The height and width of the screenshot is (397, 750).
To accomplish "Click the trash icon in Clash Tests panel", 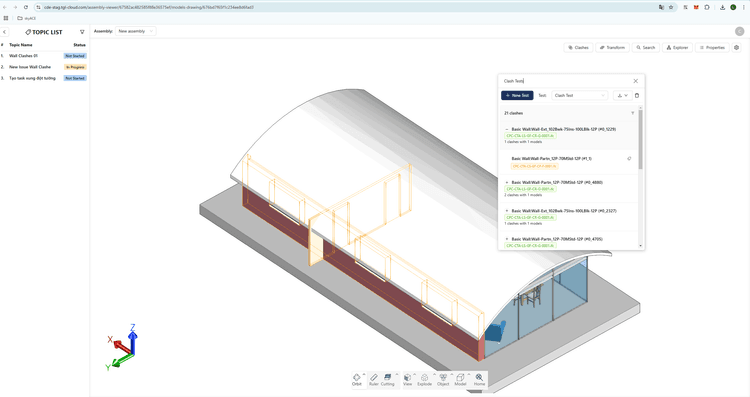I will pos(637,95).
